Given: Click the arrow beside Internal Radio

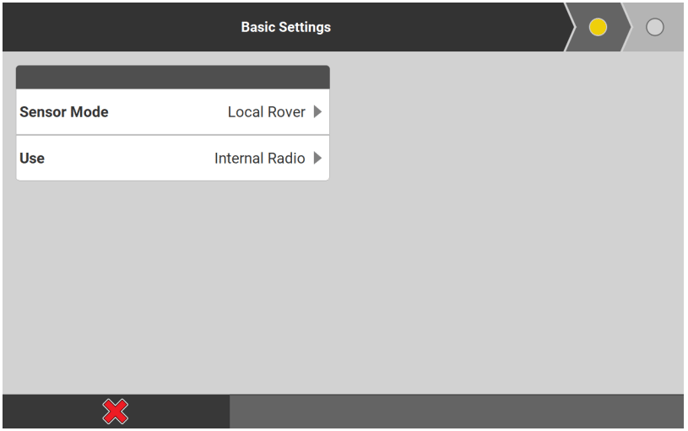Looking at the screenshot, I should [x=318, y=158].
